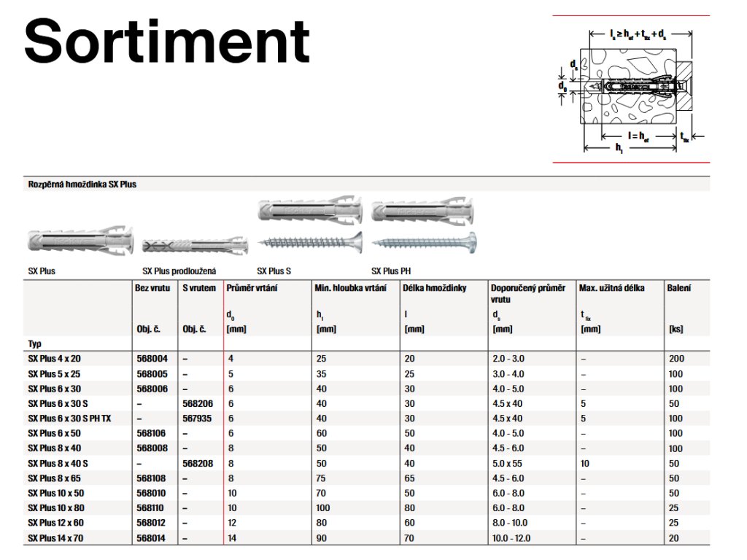Select row 'SX Plus 14 x 70'
747x560 pixels.
point(367,538)
